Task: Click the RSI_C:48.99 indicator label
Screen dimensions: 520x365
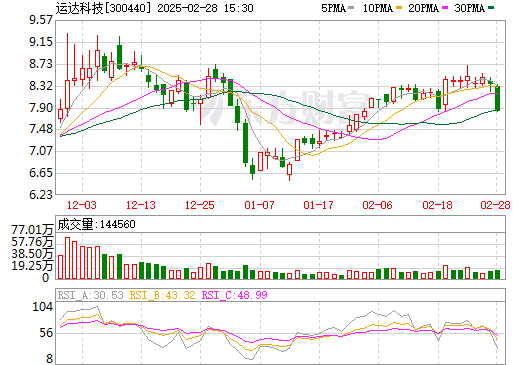Action: tap(235, 295)
